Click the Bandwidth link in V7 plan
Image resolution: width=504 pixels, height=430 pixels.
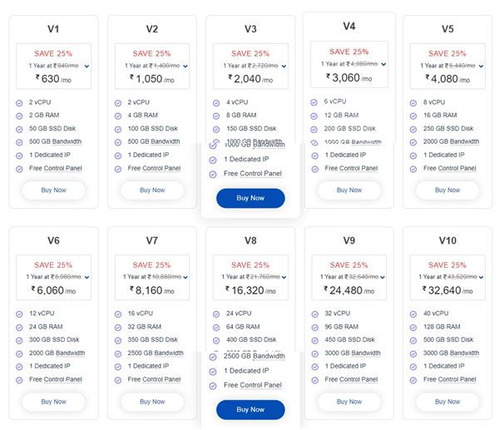166,353
